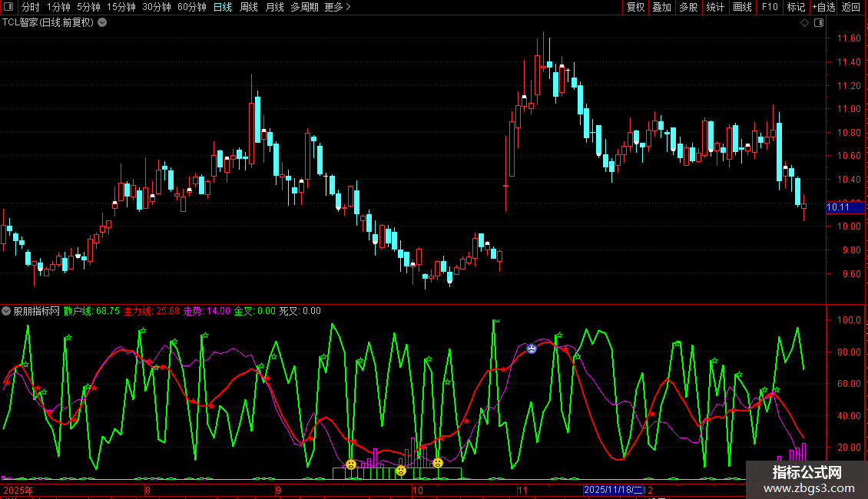Click the 散户线: 68.75 value
The width and height of the screenshot is (868, 499).
[x=91, y=311]
